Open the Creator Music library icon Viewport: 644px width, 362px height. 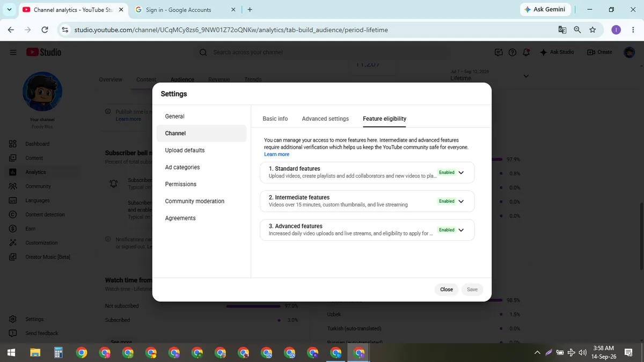pos(12,257)
